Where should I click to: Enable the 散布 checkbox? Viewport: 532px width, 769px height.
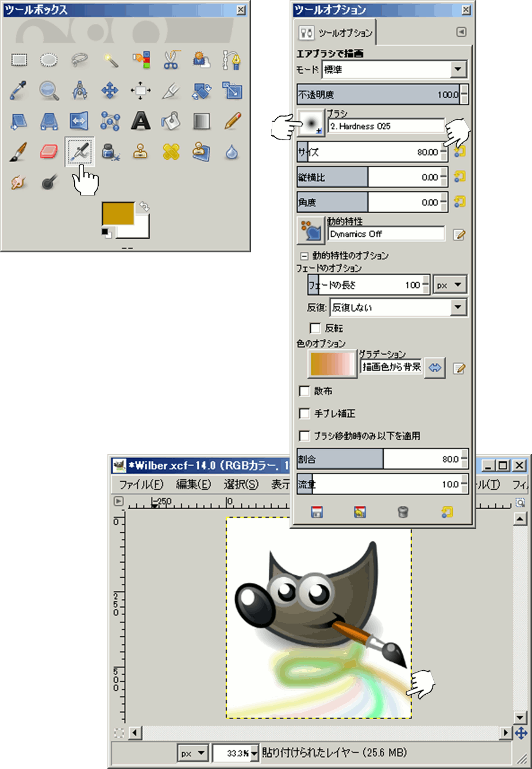(305, 391)
